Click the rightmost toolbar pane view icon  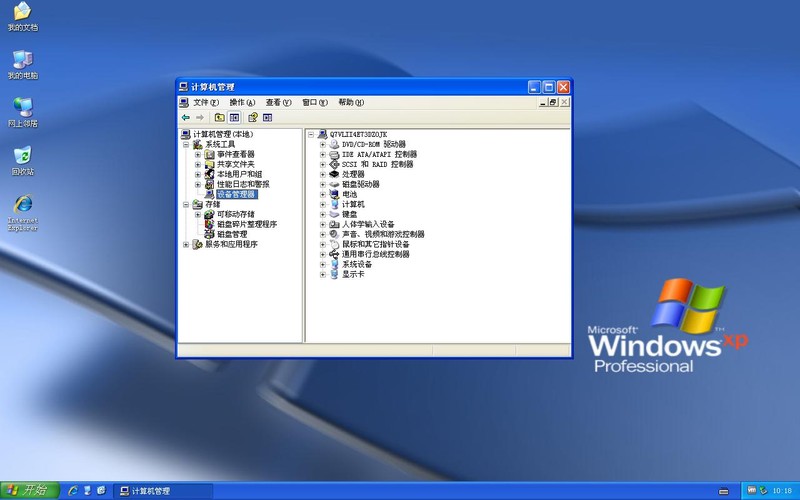coord(267,118)
